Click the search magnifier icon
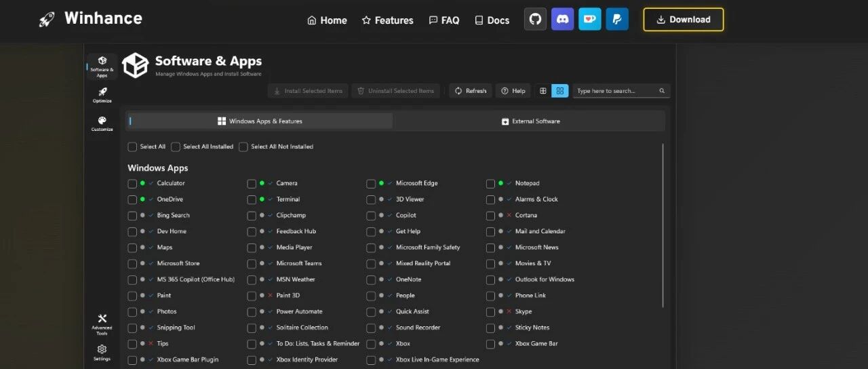Image resolution: width=868 pixels, height=369 pixels. (662, 91)
